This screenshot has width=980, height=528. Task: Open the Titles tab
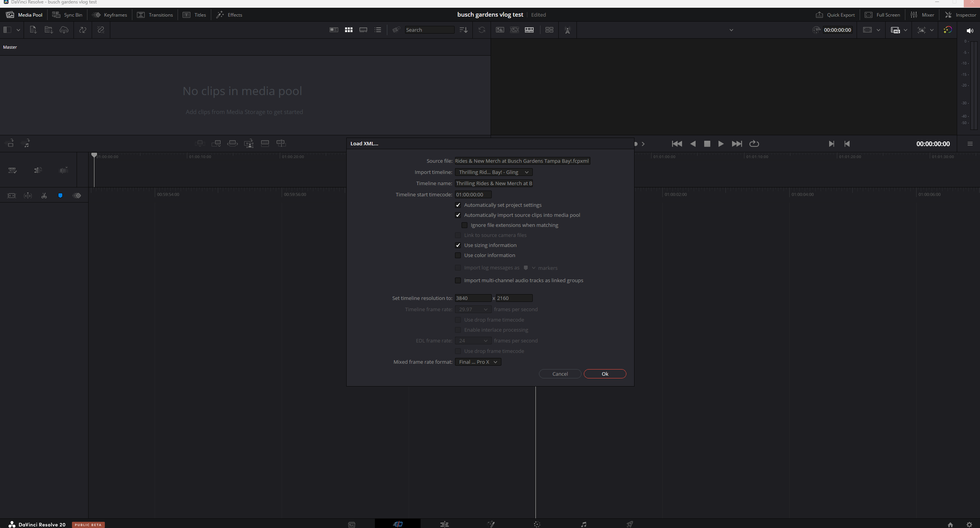pyautogui.click(x=195, y=15)
